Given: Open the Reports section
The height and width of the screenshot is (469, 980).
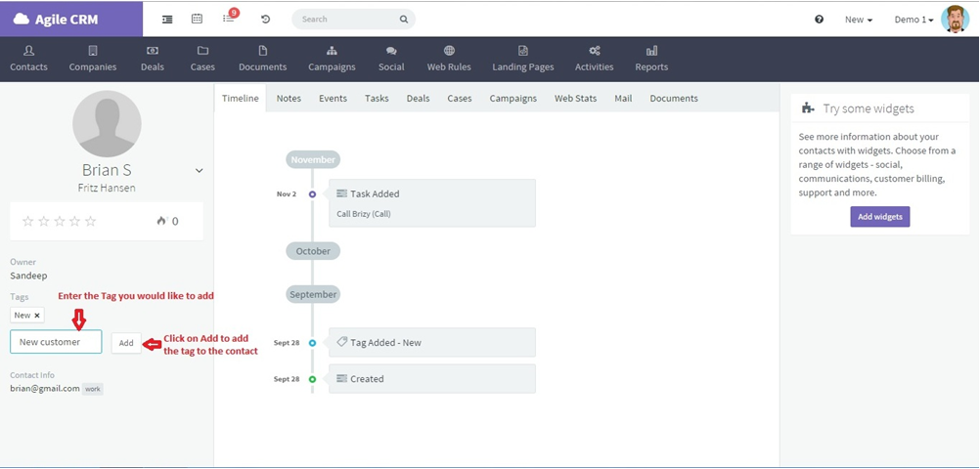Looking at the screenshot, I should [651, 60].
